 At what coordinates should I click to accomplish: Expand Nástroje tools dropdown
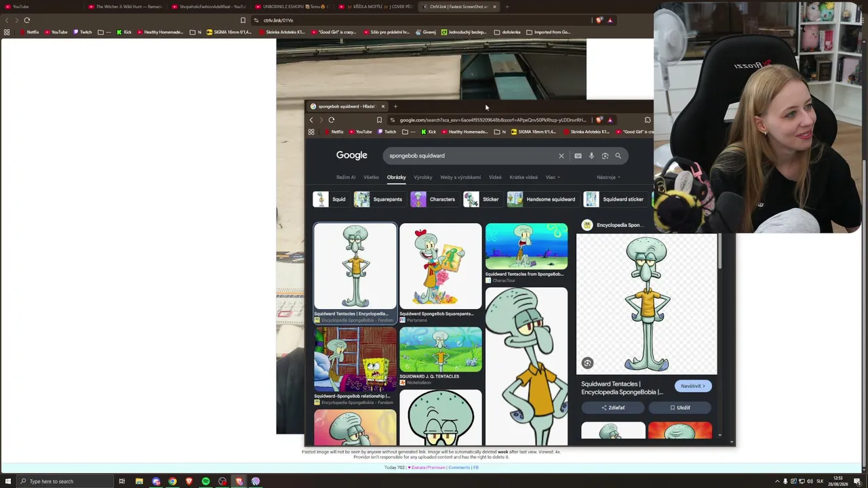coord(608,178)
